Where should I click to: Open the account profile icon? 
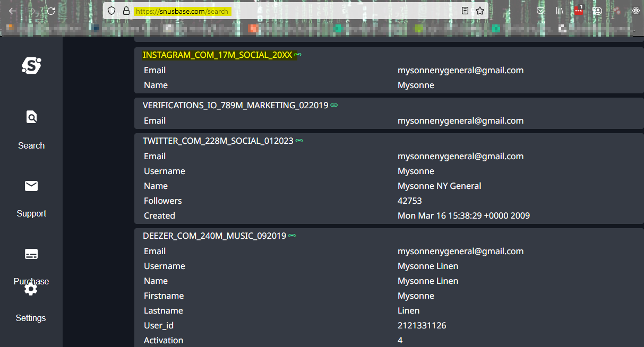pyautogui.click(x=598, y=11)
